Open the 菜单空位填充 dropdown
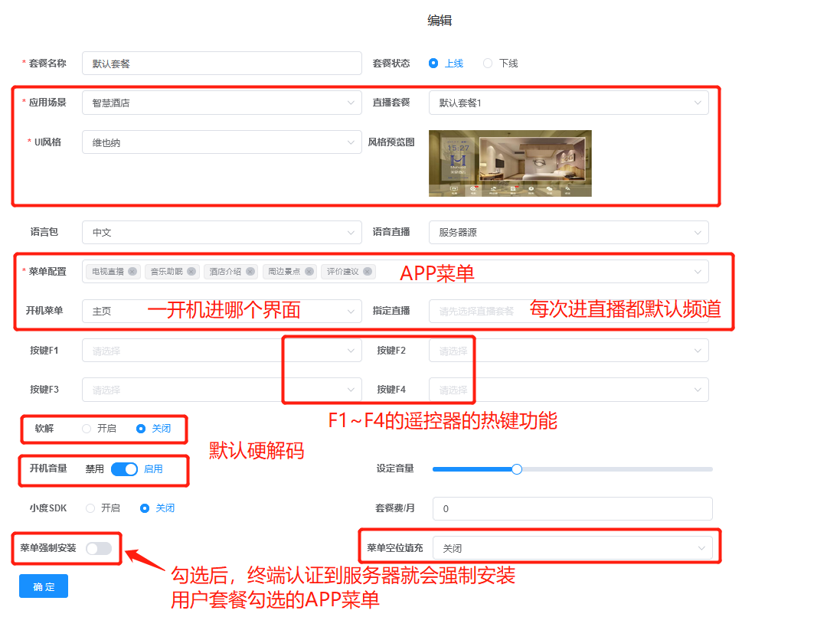Viewport: 840px width, 617px height. coord(572,548)
